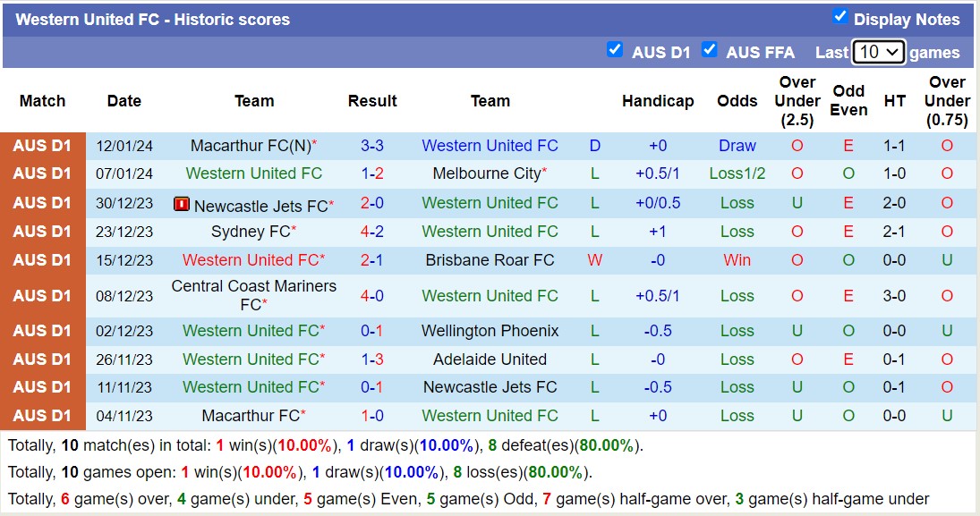Open the Last games count dropdown
The width and height of the screenshot is (980, 516).
879,52
